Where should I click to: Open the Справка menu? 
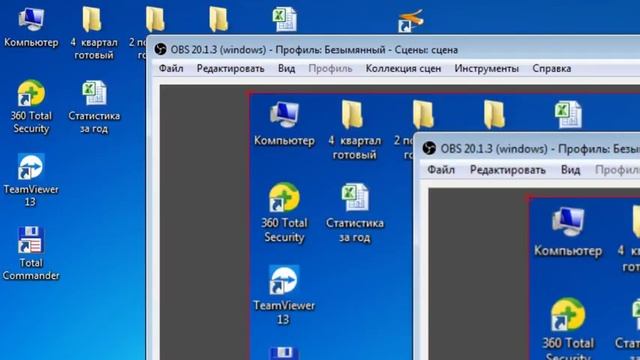tap(551, 69)
